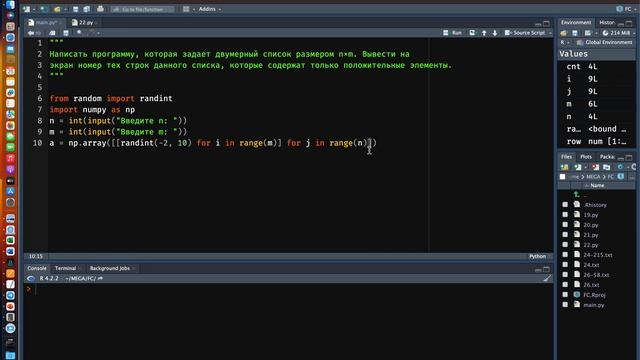
Task: Click Import Dataset icon in Environment pane
Action: [588, 33]
